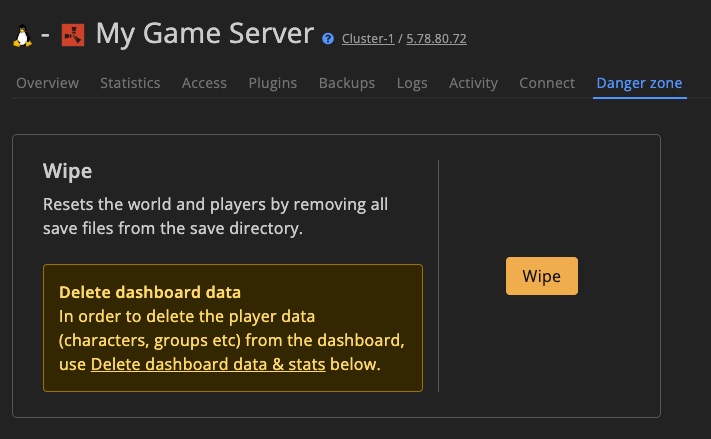Open the Statistics tab

(x=130, y=83)
